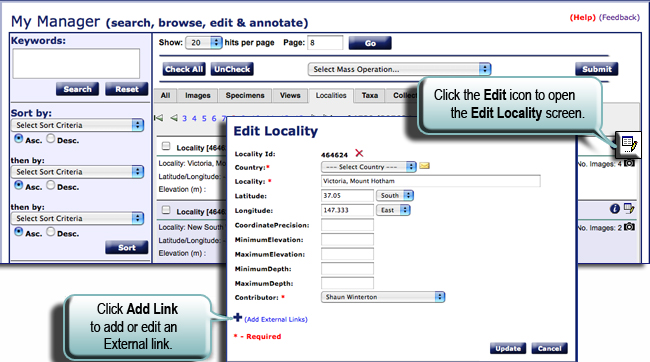Click the camera icon beside No. Images: 4

click(x=630, y=163)
